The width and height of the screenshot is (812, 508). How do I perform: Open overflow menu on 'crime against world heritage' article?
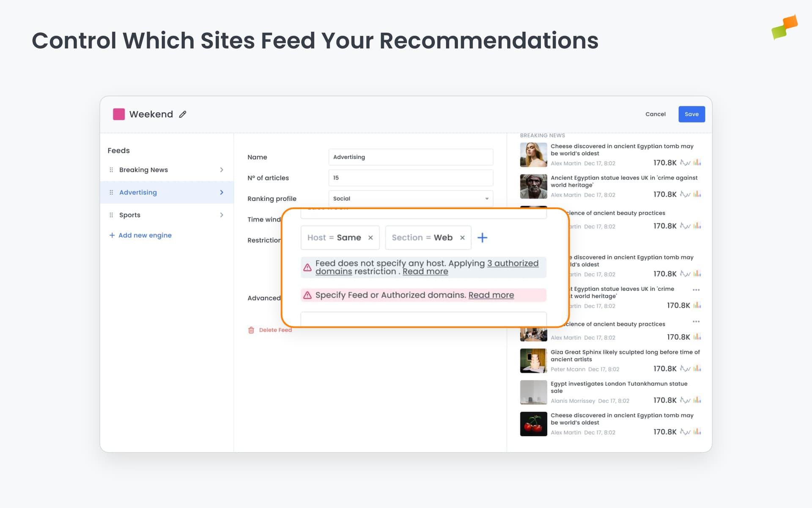[697, 289]
